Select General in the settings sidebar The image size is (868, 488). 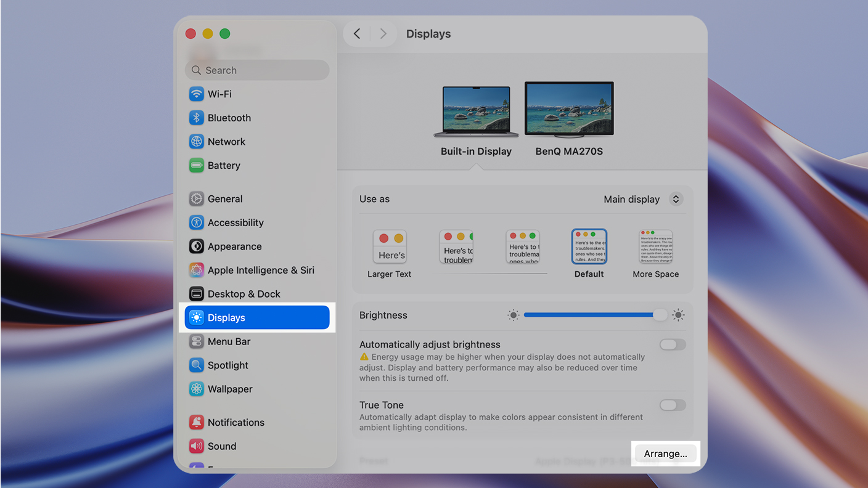[257, 199]
